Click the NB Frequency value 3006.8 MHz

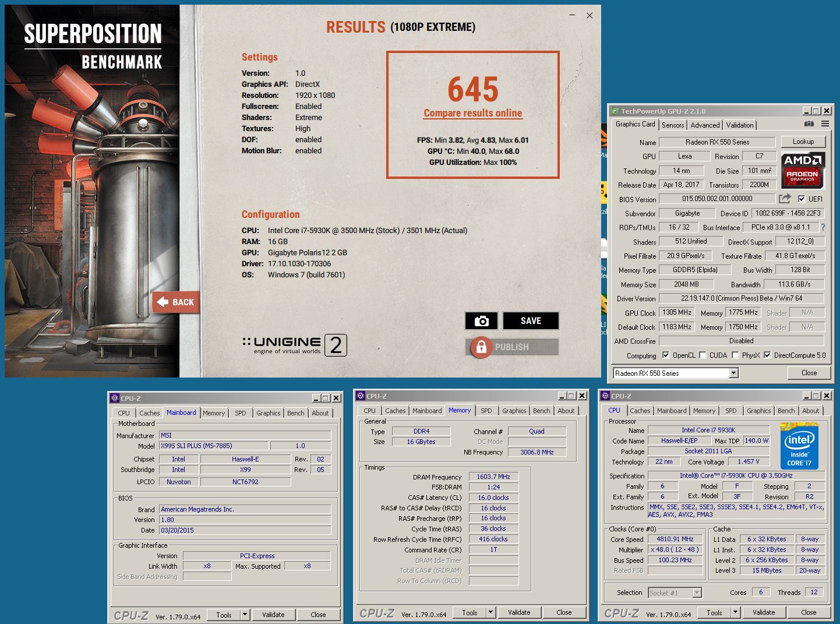click(x=537, y=452)
